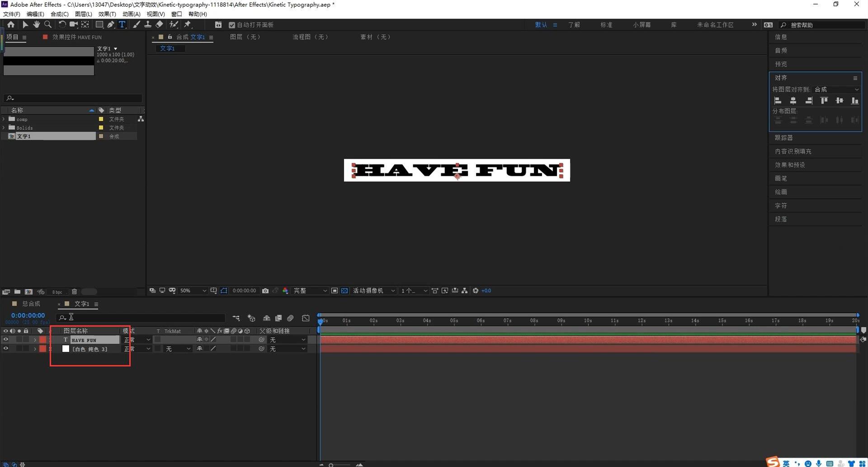868x467 pixels.
Task: Select the Rotation tool
Action: point(62,24)
